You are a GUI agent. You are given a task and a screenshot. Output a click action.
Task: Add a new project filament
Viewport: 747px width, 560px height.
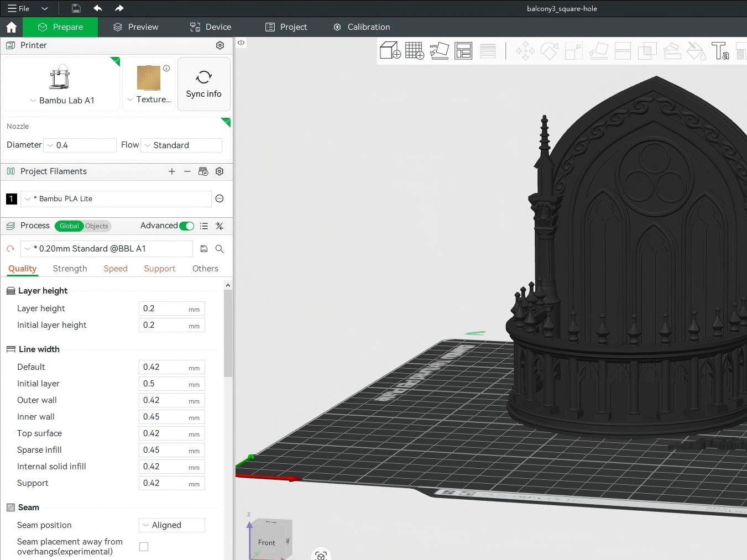(x=172, y=171)
